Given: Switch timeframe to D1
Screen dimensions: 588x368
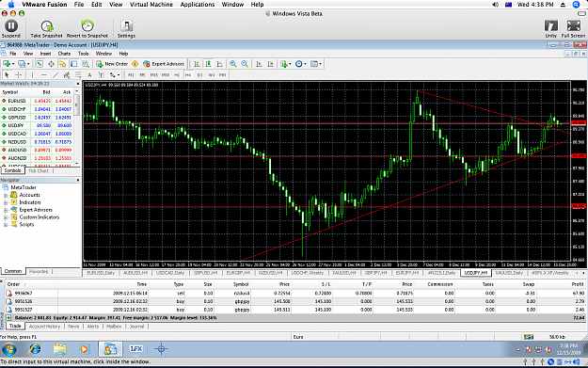Looking at the screenshot, I should point(199,74).
